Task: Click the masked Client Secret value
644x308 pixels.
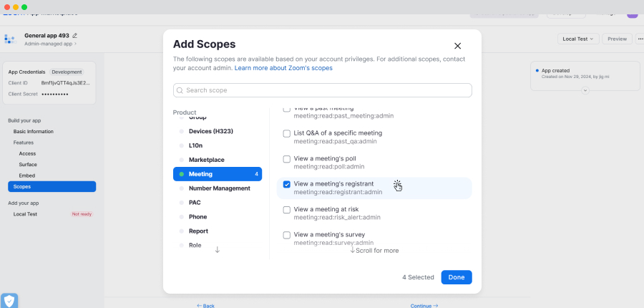Action: pyautogui.click(x=55, y=94)
